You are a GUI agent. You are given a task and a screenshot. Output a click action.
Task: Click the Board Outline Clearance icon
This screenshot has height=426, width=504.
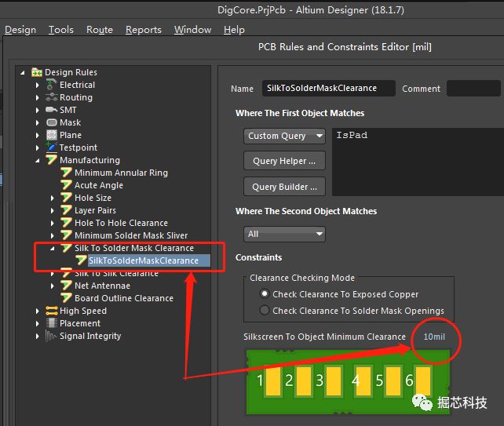point(66,298)
